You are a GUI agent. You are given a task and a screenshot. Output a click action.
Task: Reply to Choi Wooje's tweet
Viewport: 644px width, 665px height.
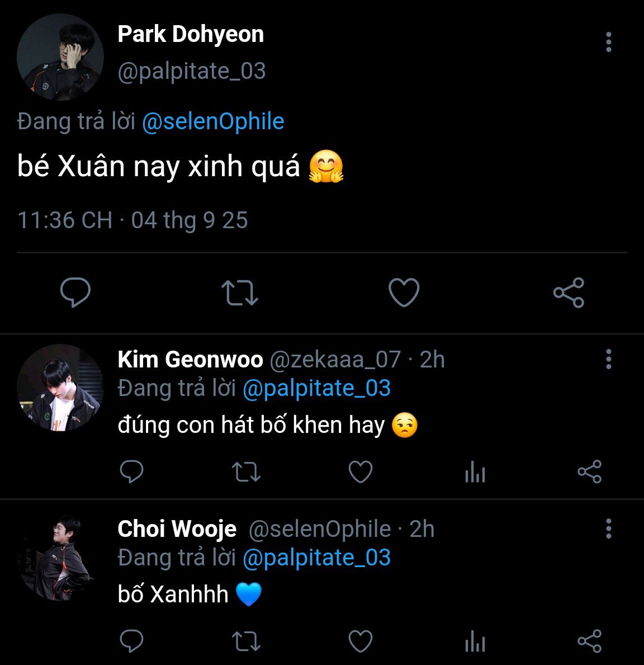(132, 641)
